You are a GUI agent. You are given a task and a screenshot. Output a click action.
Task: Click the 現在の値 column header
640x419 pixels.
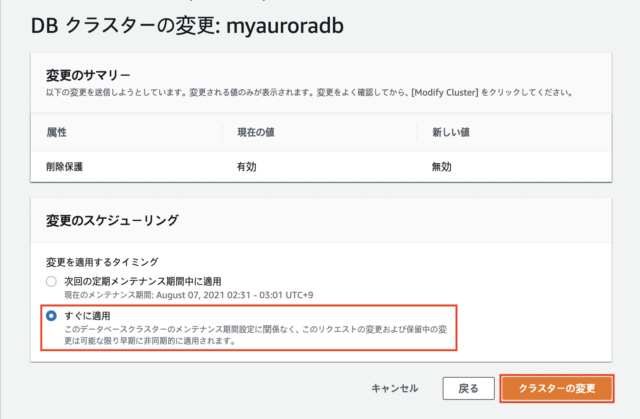point(256,132)
